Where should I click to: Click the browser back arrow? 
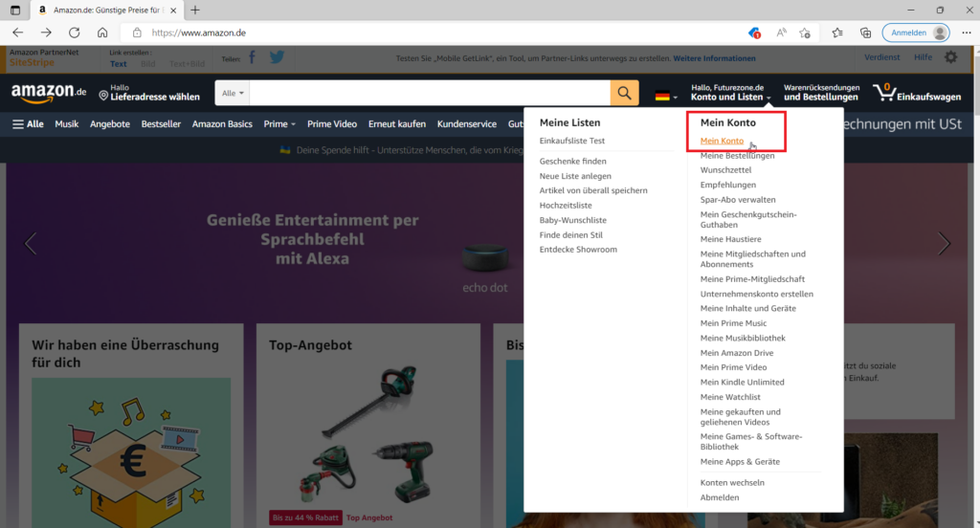pos(17,33)
